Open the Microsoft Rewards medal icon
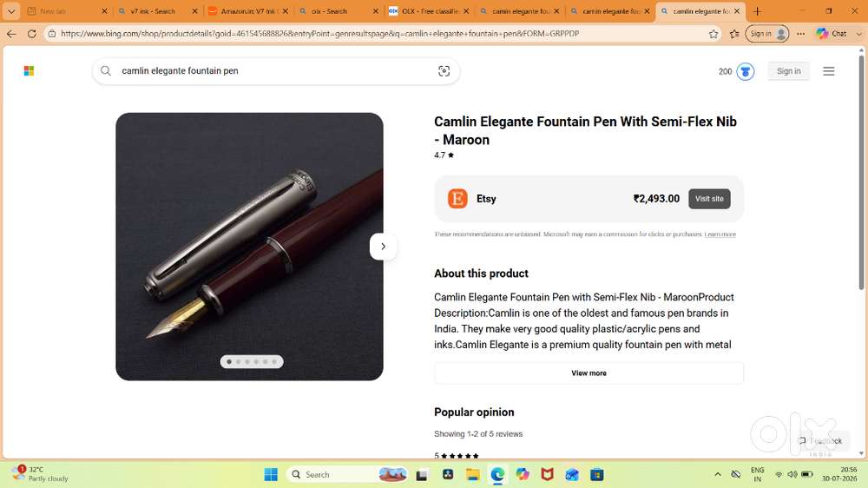This screenshot has height=488, width=868. click(x=745, y=71)
